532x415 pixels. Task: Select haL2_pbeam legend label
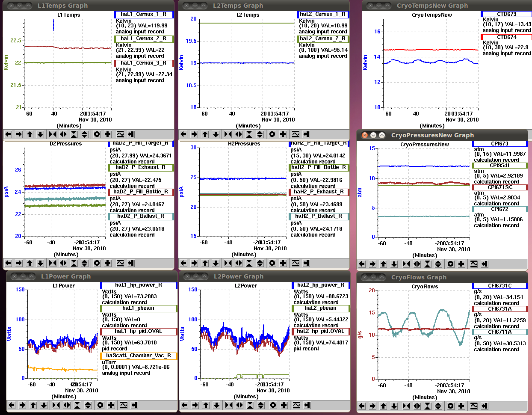tap(321, 308)
